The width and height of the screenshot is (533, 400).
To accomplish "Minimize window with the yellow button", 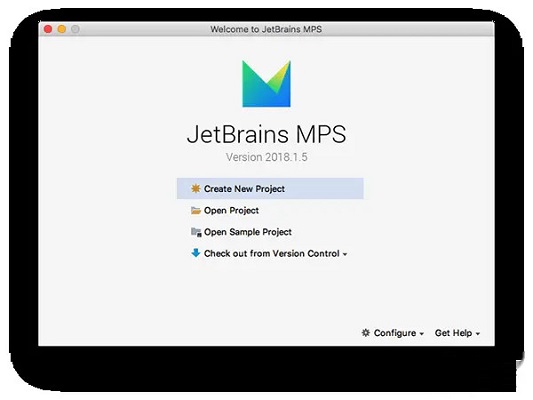I will click(62, 29).
